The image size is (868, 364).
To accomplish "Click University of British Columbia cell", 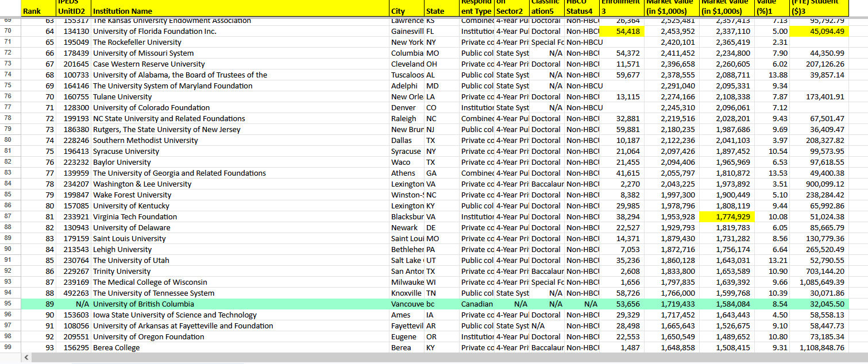I will 240,304.
